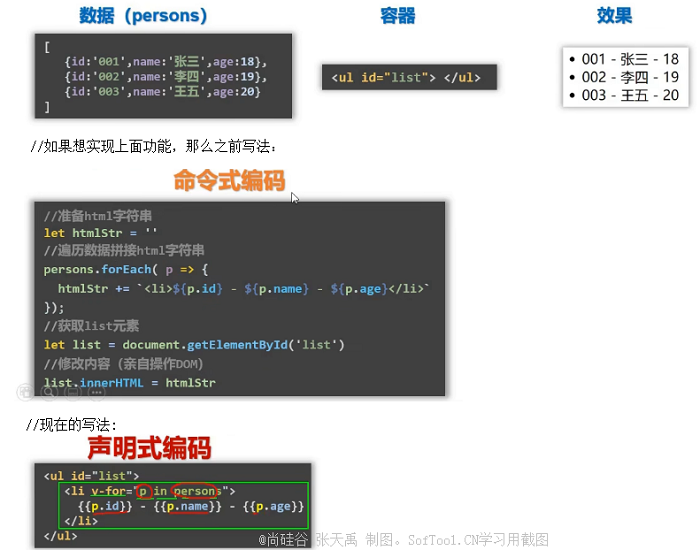Click the list.innerHTML = htmlStr line

[129, 382]
